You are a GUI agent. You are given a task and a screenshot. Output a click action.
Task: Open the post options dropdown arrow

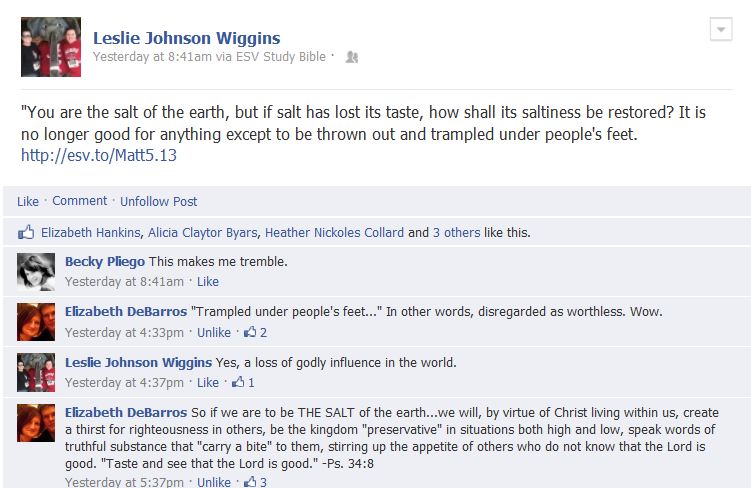point(721,29)
